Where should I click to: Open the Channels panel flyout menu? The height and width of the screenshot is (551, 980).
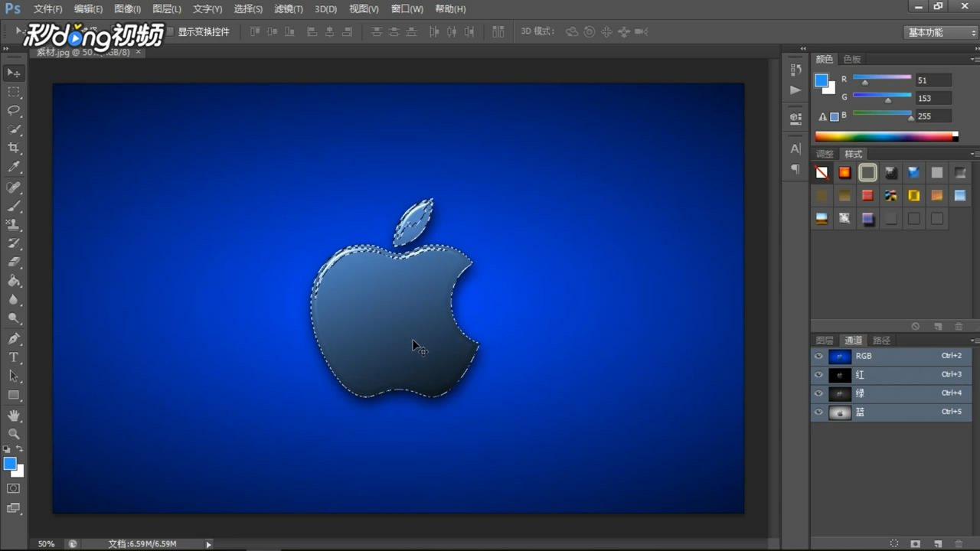975,341
